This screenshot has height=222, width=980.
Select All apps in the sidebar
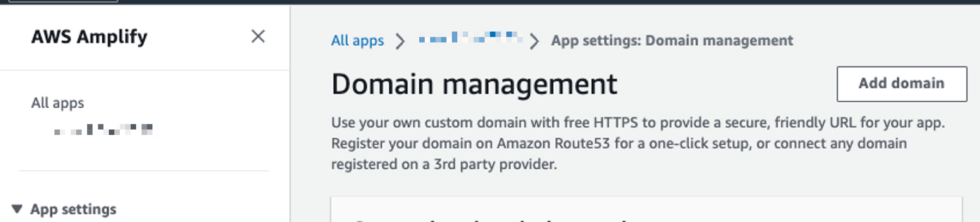pyautogui.click(x=58, y=103)
